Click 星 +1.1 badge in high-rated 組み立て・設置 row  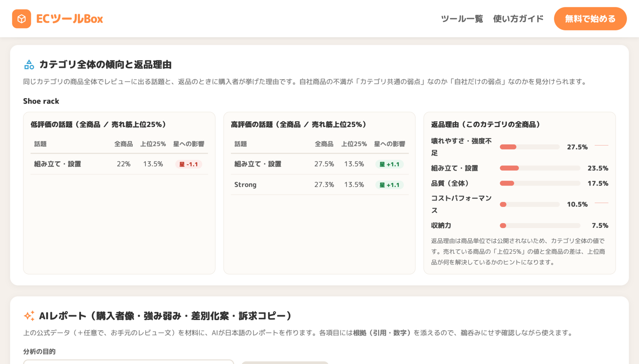point(389,164)
